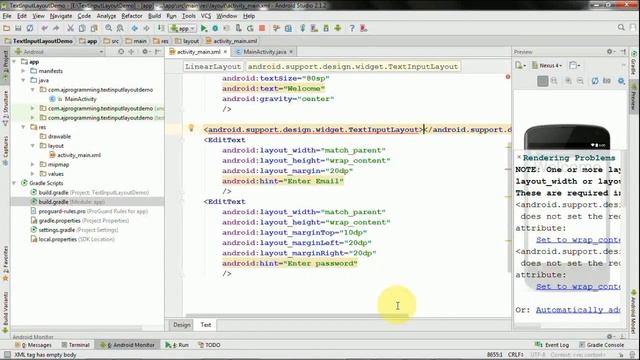Screen dimensions: 640x360
Task: Click the Save All toolbar icon
Action: click(x=18, y=28)
